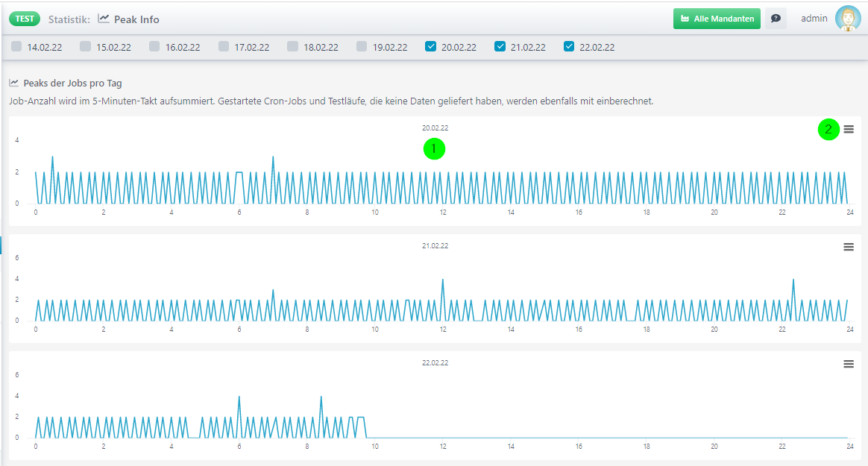Click the admin user avatar

pyautogui.click(x=848, y=18)
